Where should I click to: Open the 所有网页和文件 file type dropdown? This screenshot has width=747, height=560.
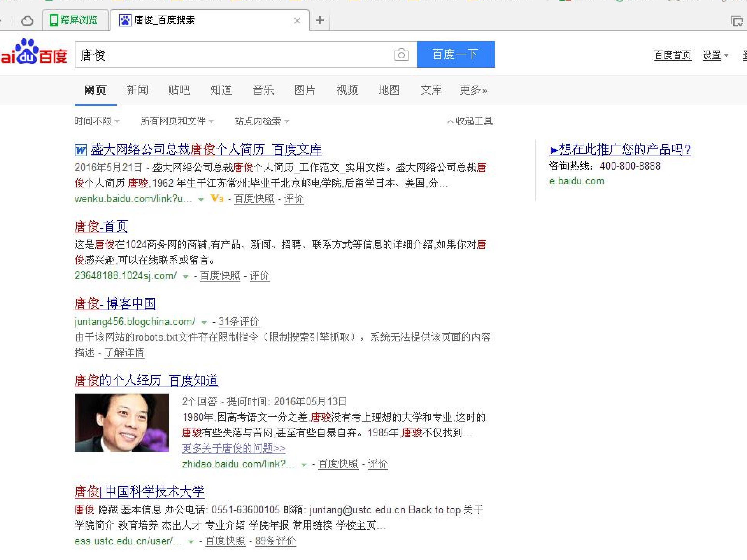click(x=177, y=121)
